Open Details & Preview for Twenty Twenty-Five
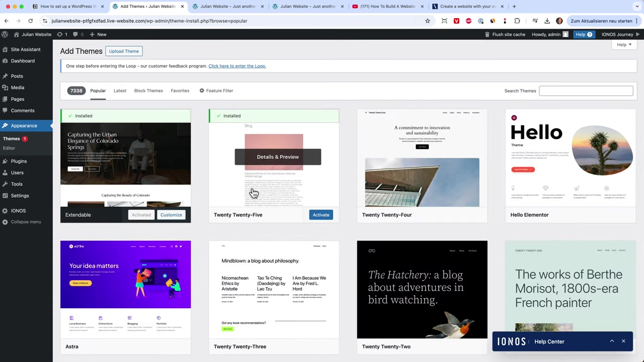 (278, 157)
